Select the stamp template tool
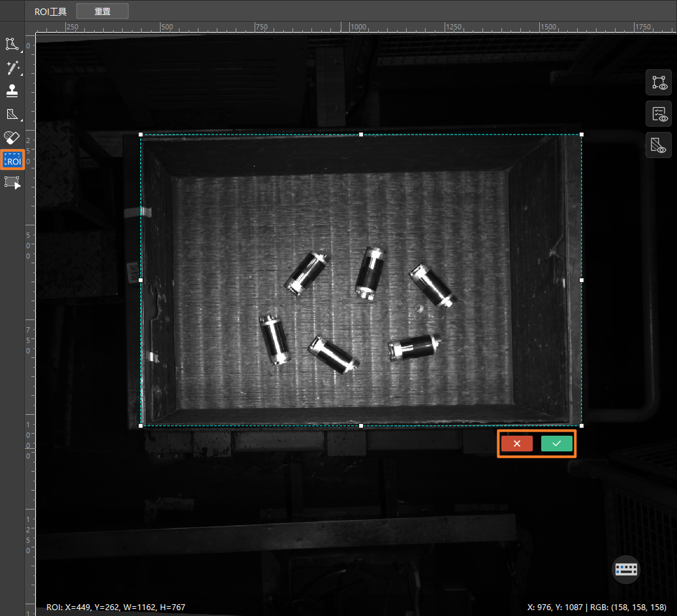677x616 pixels. [12, 91]
